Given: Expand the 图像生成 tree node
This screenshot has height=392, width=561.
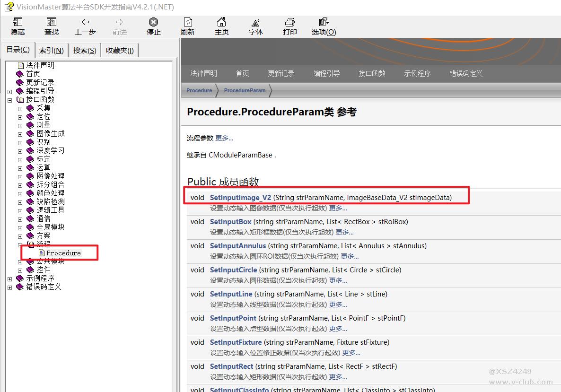Looking at the screenshot, I should [20, 134].
